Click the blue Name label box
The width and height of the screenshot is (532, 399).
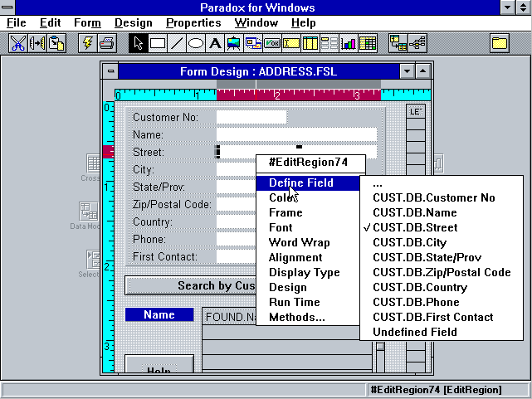click(159, 314)
